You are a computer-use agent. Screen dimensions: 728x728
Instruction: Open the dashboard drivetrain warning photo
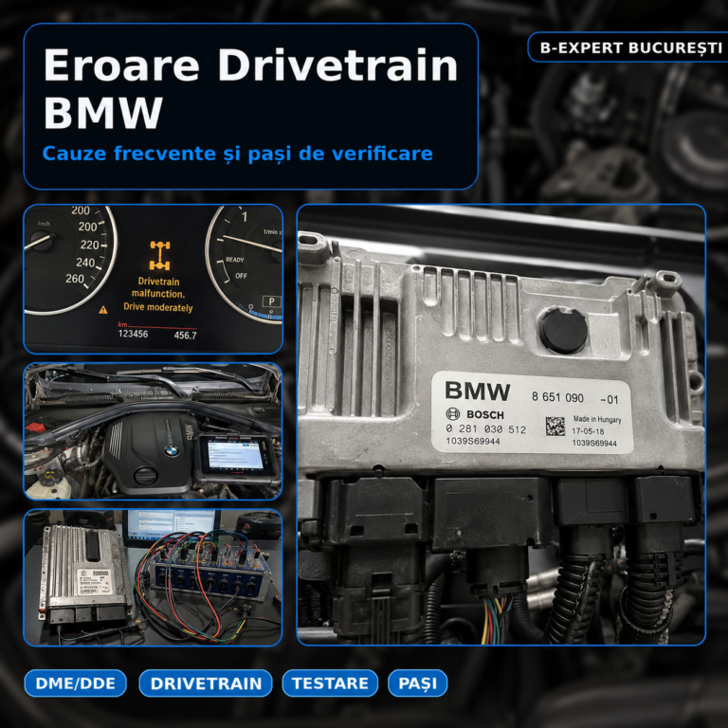(x=153, y=279)
